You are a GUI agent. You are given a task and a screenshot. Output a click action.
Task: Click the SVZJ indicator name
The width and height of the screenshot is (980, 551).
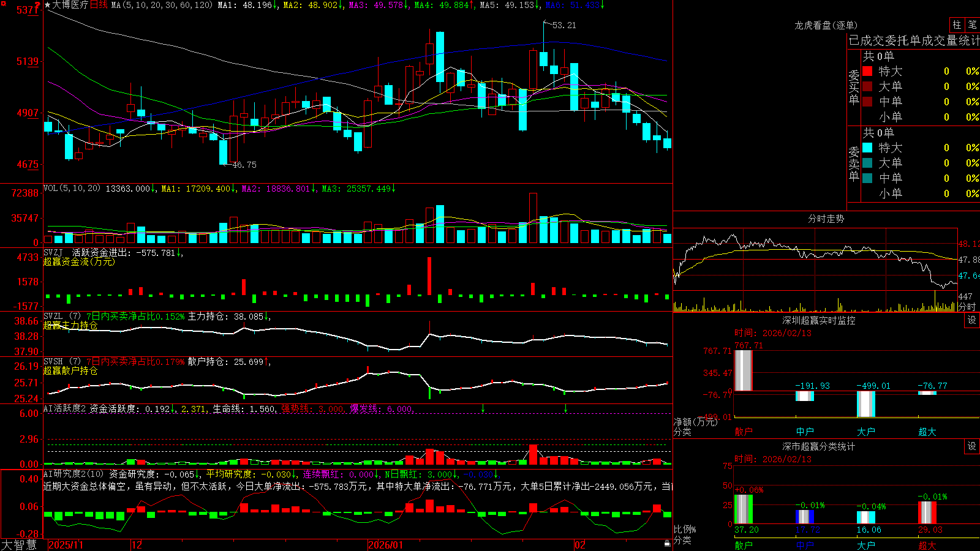(53, 252)
